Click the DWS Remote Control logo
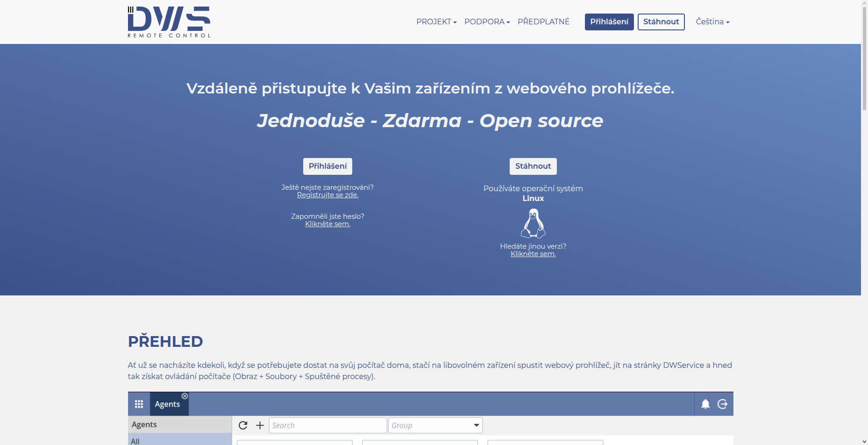This screenshot has width=868, height=445. tap(169, 22)
